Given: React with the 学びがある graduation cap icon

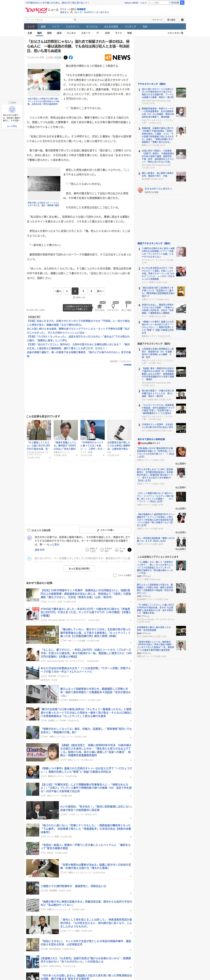Looking at the screenshot, I should pyautogui.click(x=100, y=307).
